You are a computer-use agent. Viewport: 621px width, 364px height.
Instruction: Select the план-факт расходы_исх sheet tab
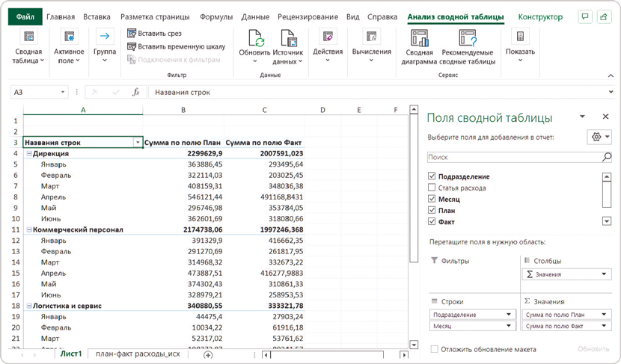pos(139,354)
